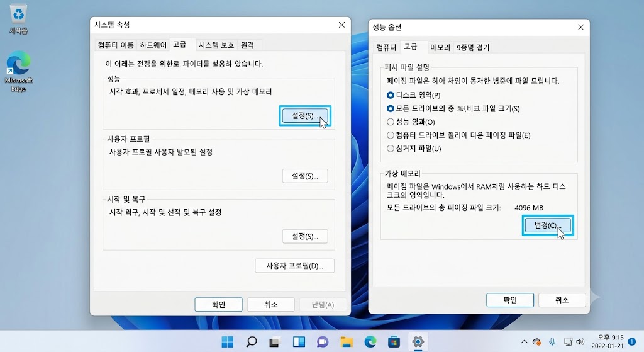Click the 변경(C)... virtual memory button

[548, 225]
